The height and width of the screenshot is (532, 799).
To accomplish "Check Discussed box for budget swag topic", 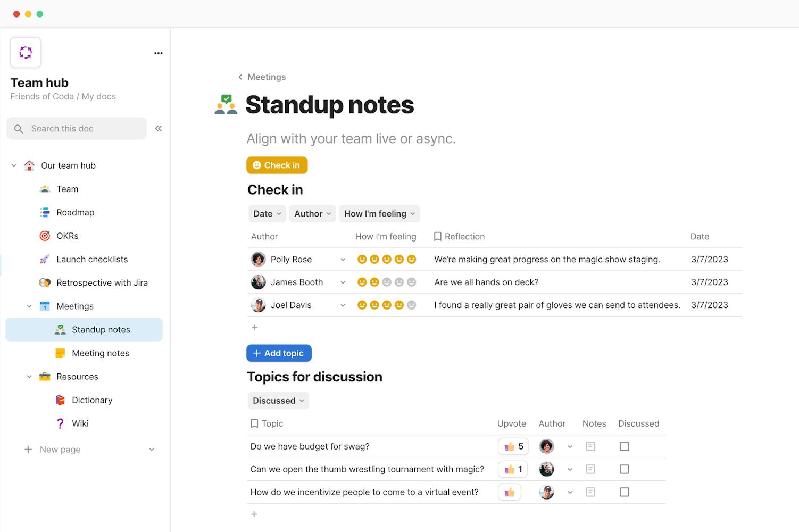I will click(624, 446).
